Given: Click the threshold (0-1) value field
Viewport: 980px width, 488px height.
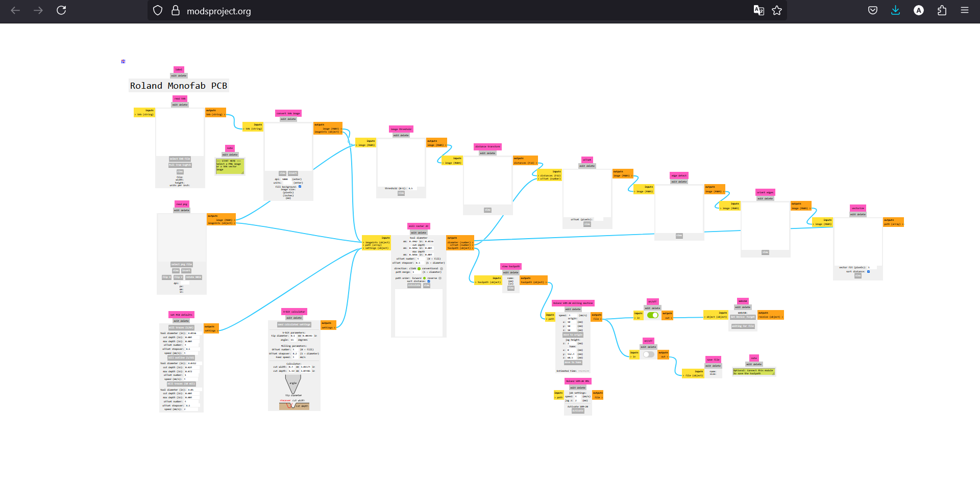Looking at the screenshot, I should point(412,188).
